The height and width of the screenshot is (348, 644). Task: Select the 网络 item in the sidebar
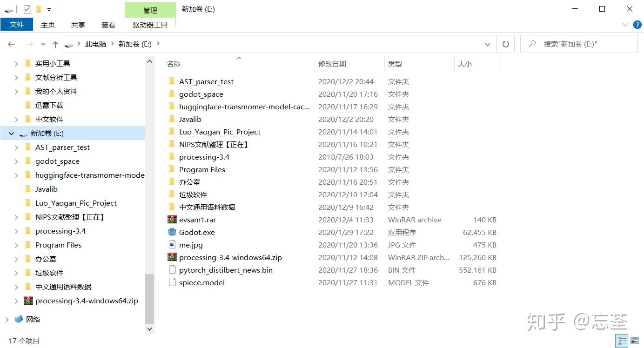point(33,319)
